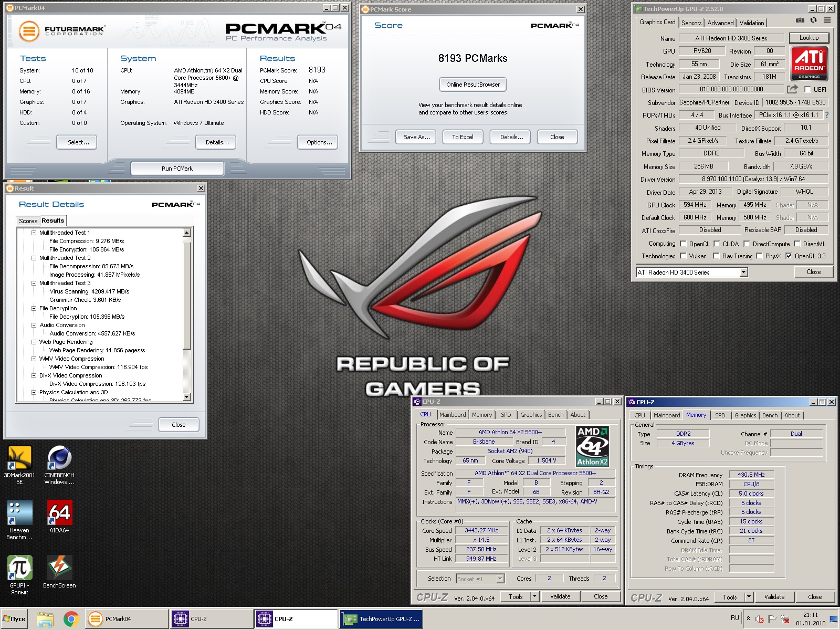The height and width of the screenshot is (630, 840).
Task: Click the RU language indicator
Action: coord(734,618)
